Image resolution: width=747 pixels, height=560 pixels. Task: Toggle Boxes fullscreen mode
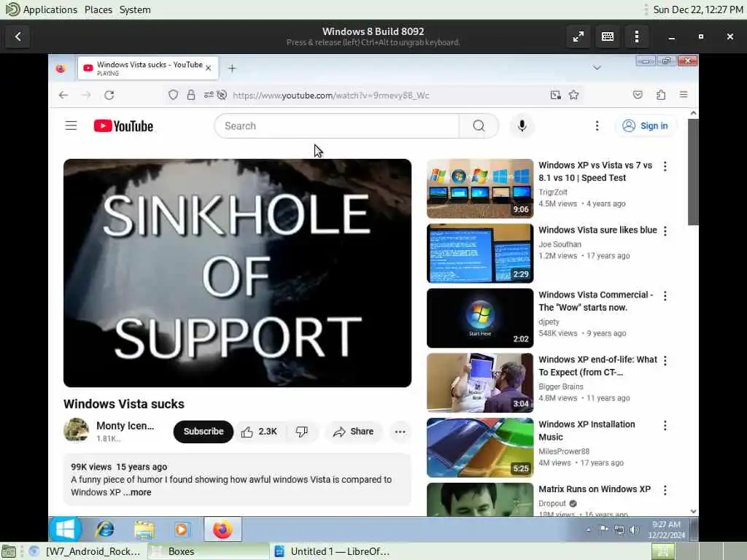[578, 36]
